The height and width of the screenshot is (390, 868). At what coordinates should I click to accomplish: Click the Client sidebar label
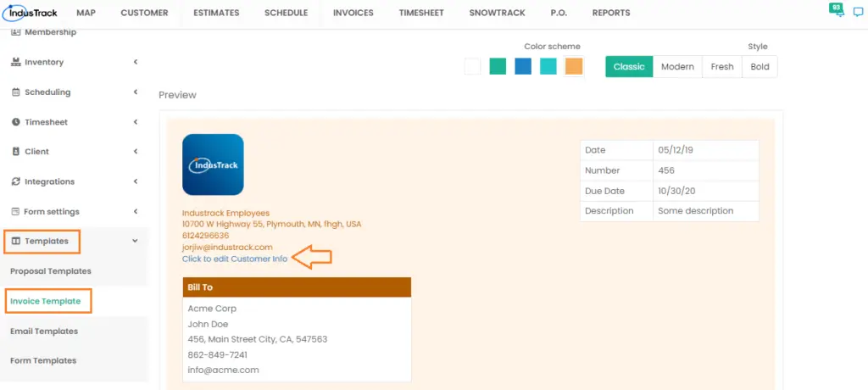(37, 151)
